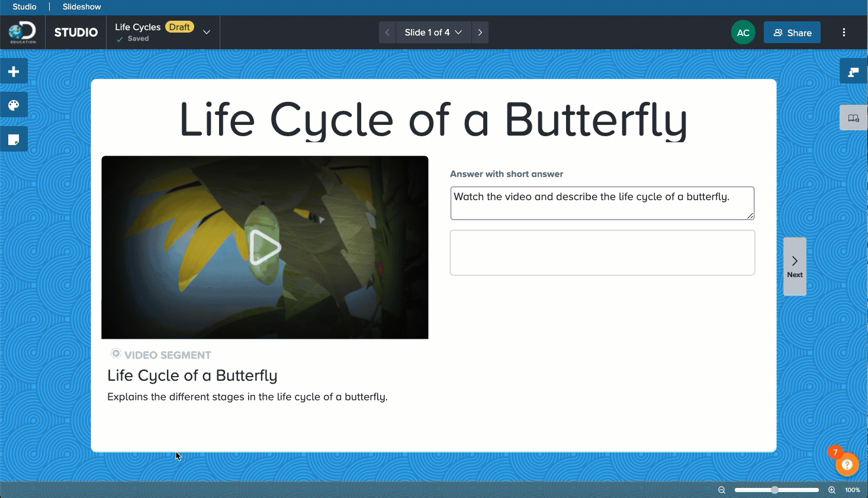Go to next slide arrow in header
868x498 pixels.
tap(480, 33)
